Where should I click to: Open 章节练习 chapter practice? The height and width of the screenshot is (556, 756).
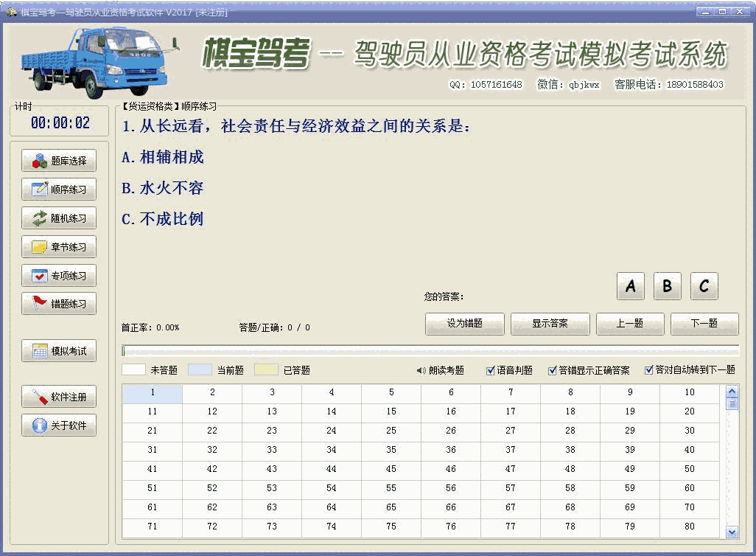point(58,247)
